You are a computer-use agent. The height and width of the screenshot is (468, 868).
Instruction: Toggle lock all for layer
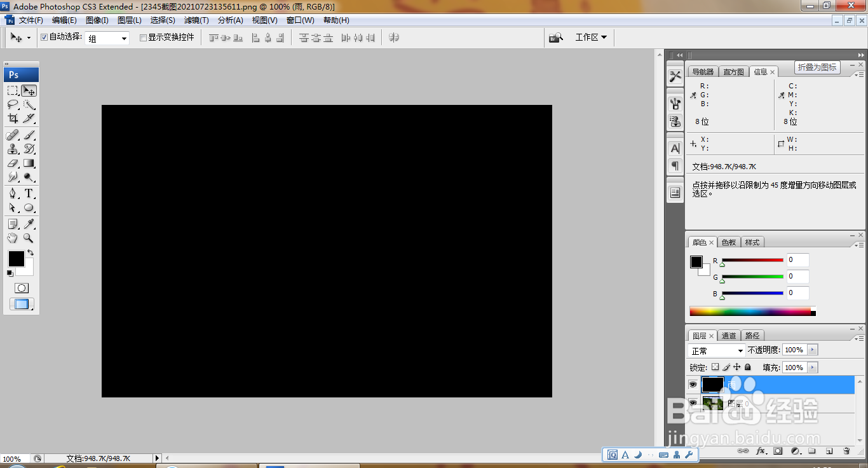(x=748, y=367)
